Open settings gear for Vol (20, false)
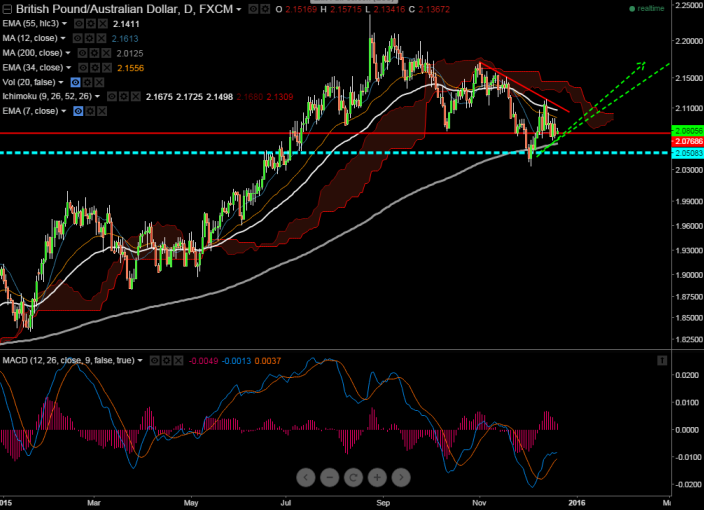 (88, 82)
